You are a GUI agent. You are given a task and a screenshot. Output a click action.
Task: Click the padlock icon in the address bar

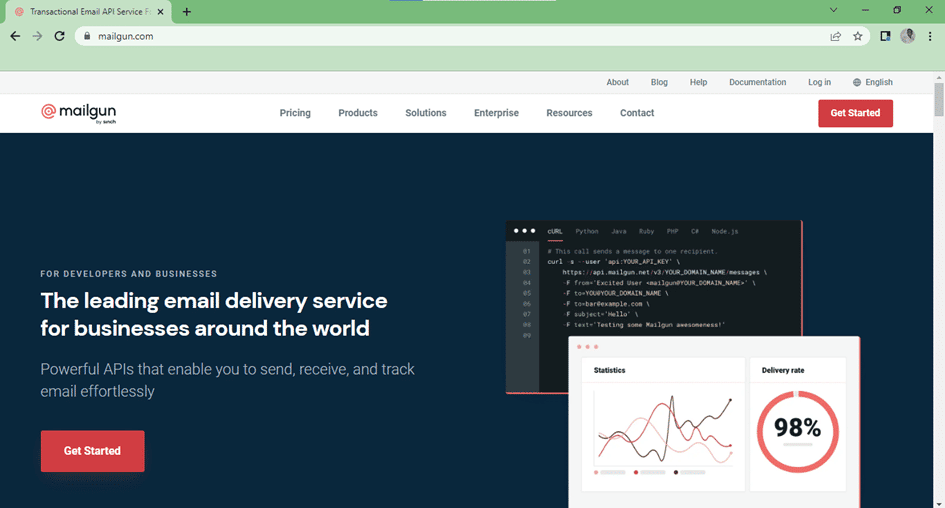(87, 36)
